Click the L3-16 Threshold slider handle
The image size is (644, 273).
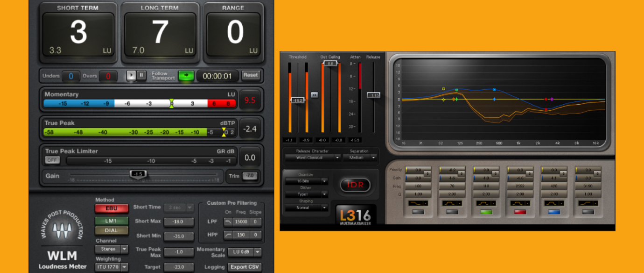tap(298, 100)
